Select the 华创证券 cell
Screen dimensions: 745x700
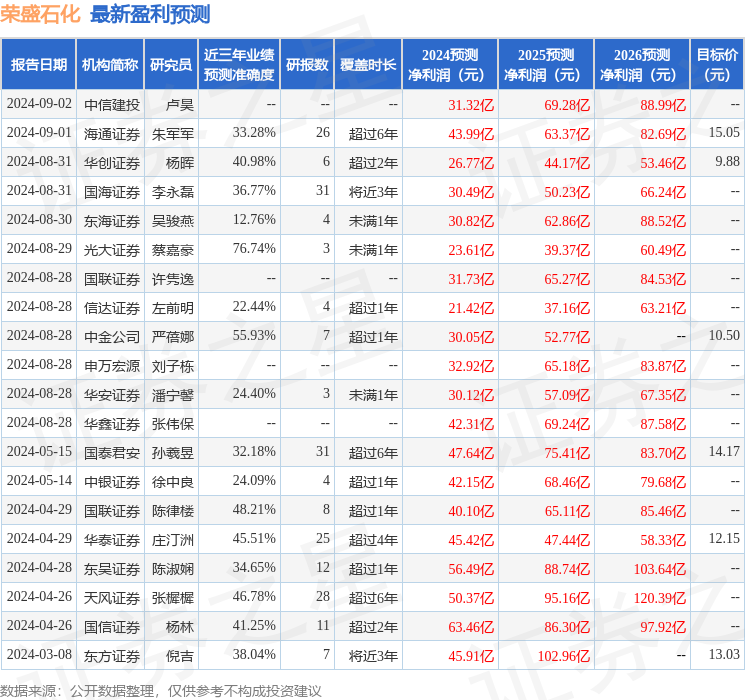pos(112,163)
